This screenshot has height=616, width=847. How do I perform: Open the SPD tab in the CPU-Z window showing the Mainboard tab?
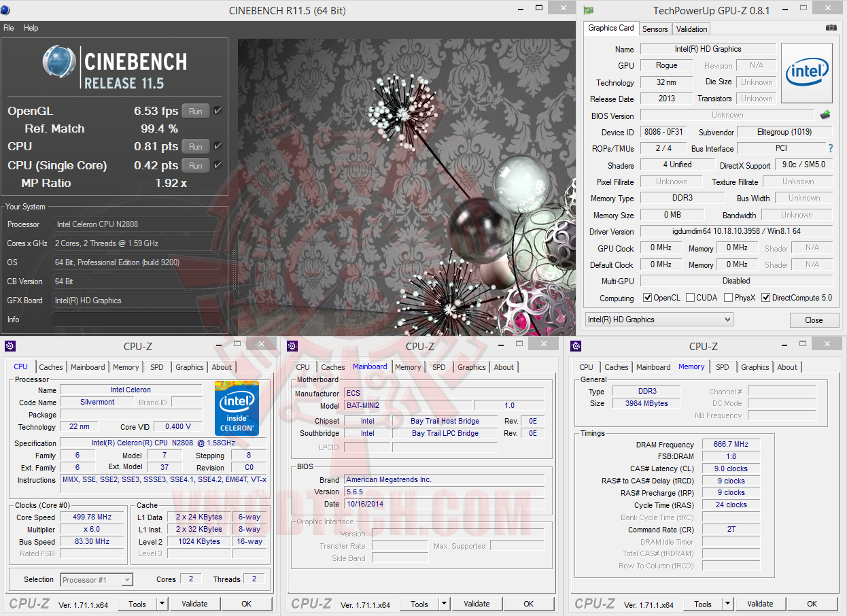tap(439, 367)
